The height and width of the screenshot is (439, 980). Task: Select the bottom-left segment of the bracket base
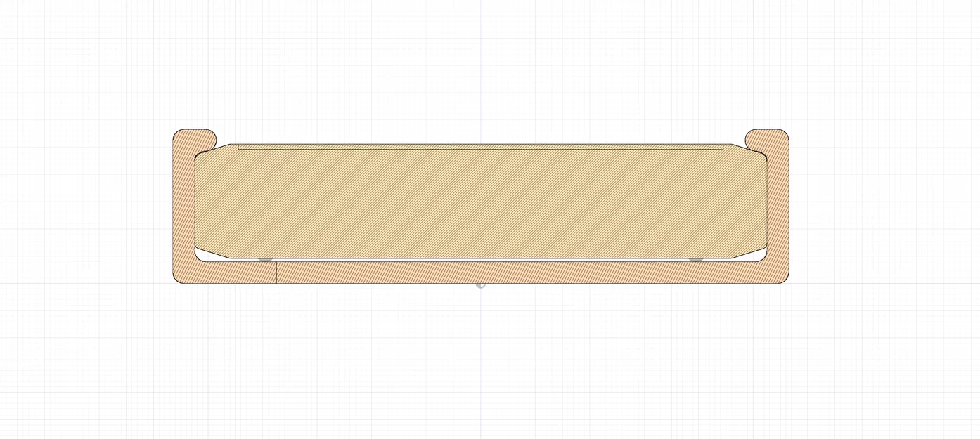pos(225,273)
